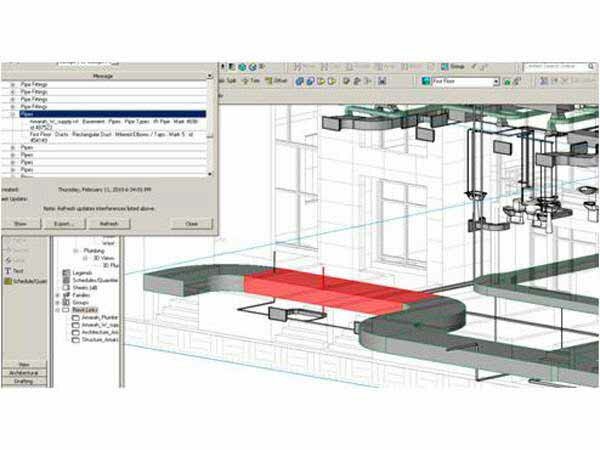Click the Split tool in toolbar
The height and width of the screenshot is (450, 600).
(x=228, y=81)
